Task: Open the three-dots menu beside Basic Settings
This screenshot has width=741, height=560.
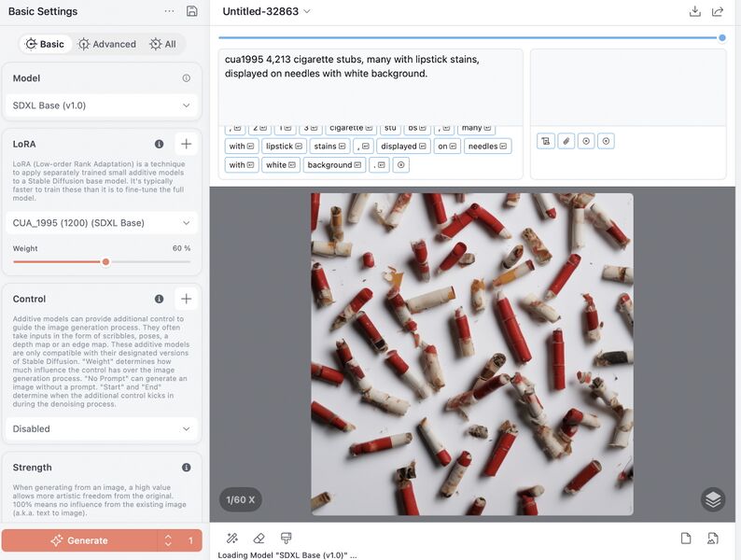Action: (169, 11)
